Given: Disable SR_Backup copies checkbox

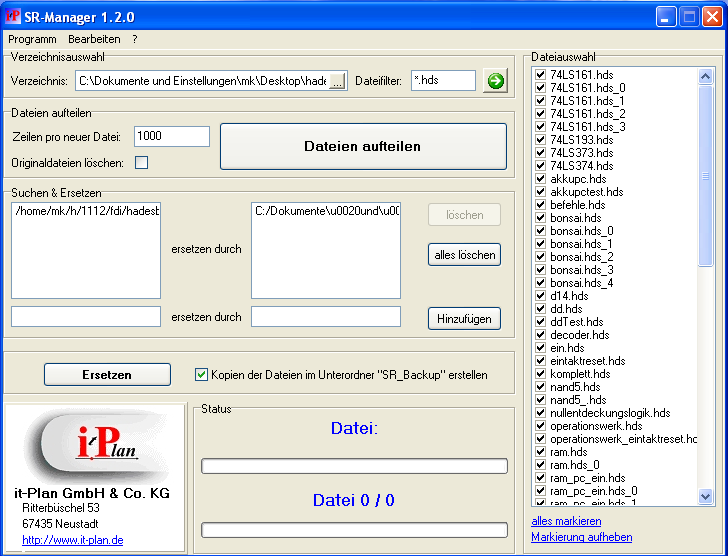Looking at the screenshot, I should 201,375.
